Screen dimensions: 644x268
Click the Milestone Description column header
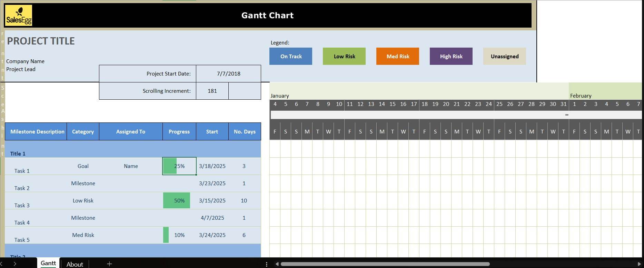pyautogui.click(x=37, y=131)
